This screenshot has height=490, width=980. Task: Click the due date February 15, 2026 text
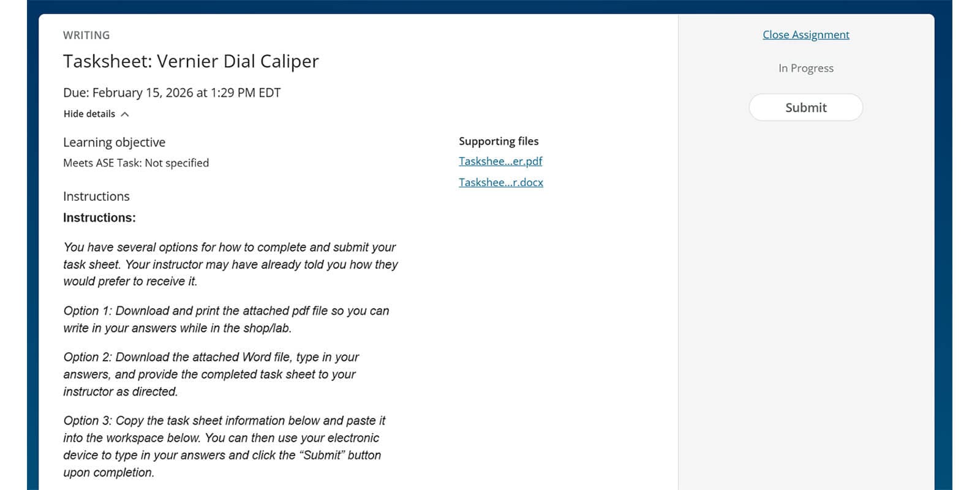171,92
